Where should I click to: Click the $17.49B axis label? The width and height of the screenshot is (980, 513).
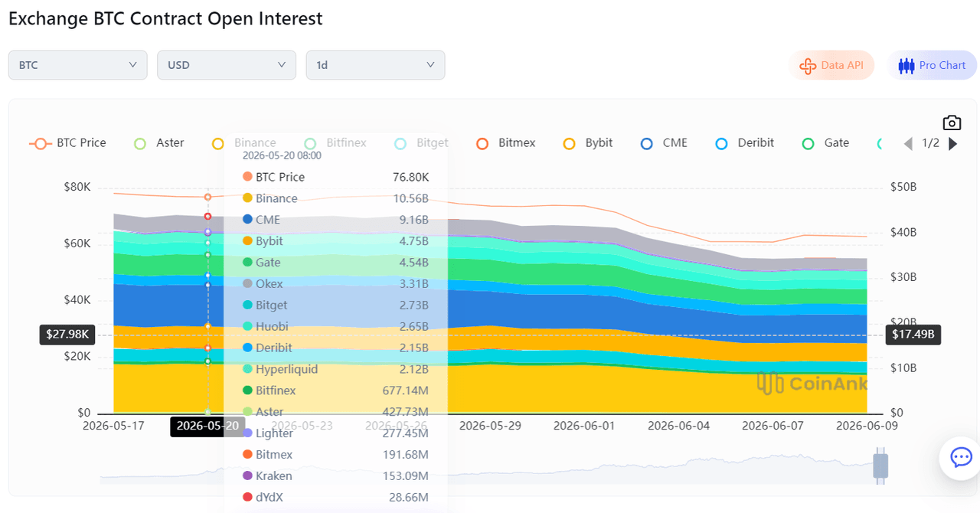click(x=913, y=335)
